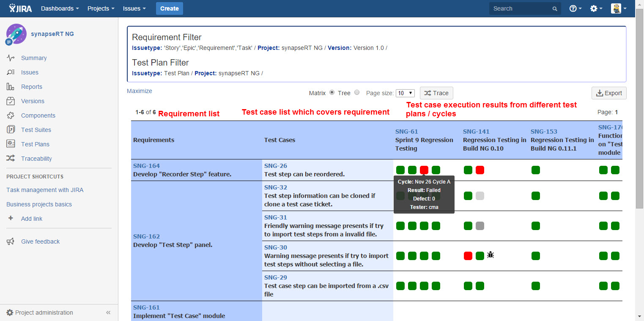
Task: Select the Matrix view radio button
Action: click(332, 93)
